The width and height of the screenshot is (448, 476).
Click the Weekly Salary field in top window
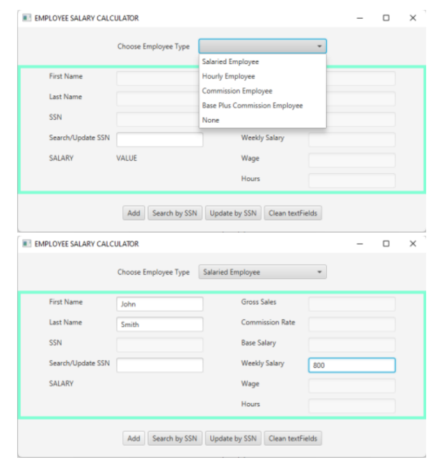(352, 139)
